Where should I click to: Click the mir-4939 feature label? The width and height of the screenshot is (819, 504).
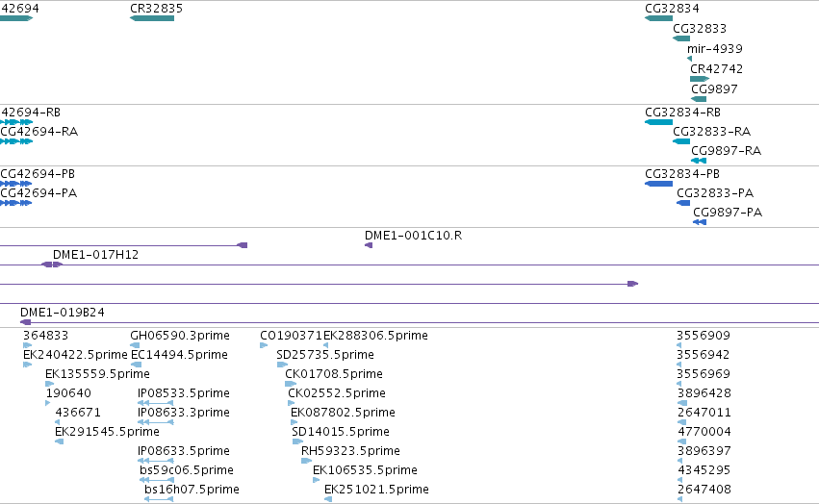coord(714,49)
